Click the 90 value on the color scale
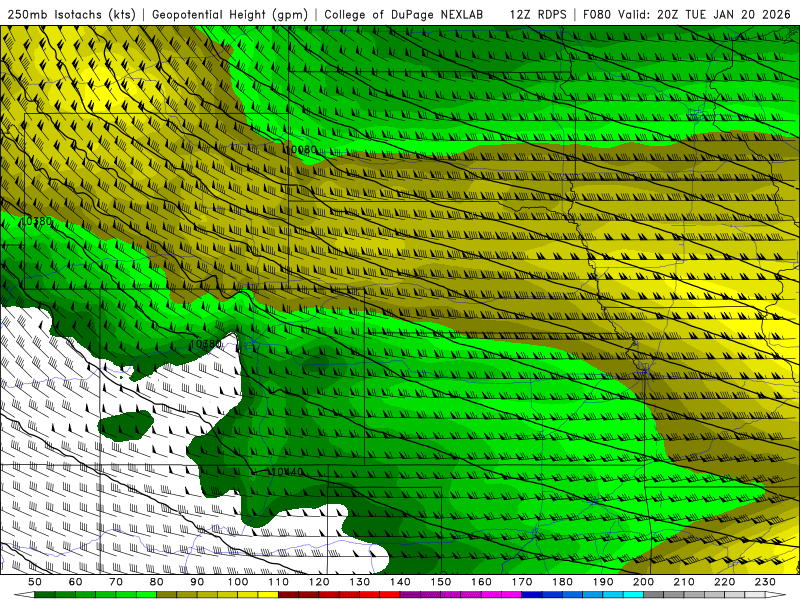The image size is (800, 600). [197, 582]
